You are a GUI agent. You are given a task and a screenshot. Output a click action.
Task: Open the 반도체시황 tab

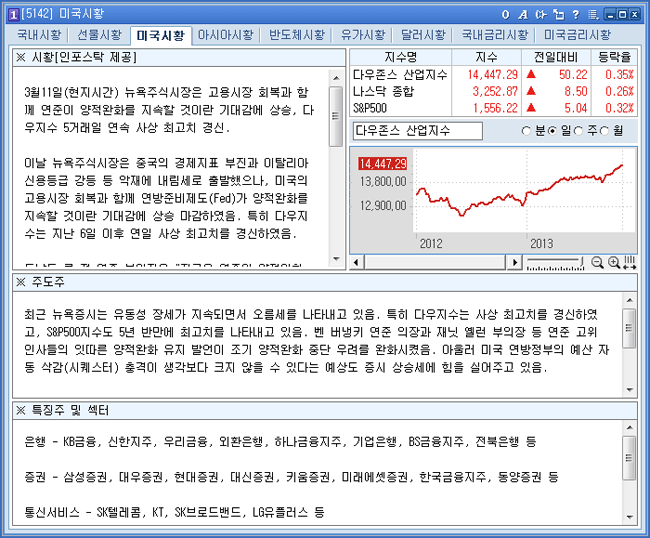[296, 35]
